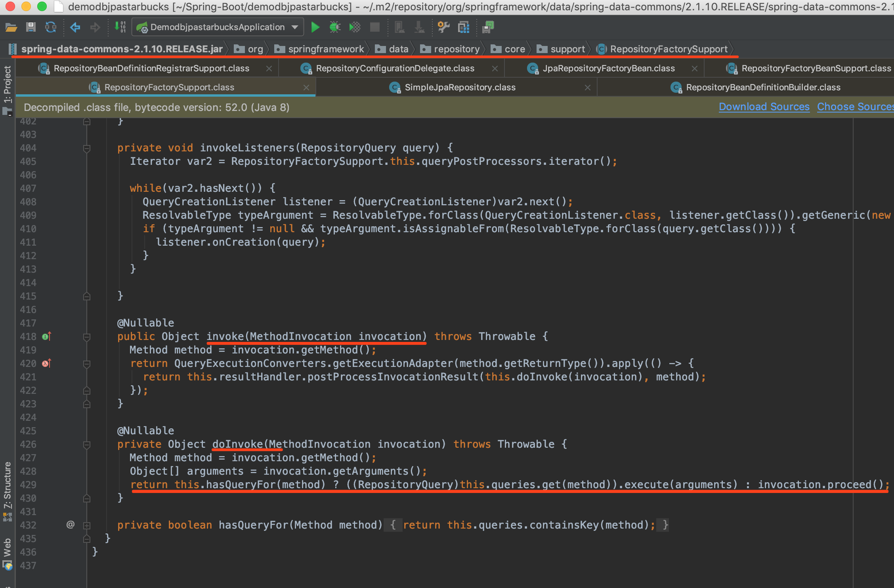Click invocation.proceed() on line 429
Viewport: 894px width, 588px height.
[x=821, y=485]
